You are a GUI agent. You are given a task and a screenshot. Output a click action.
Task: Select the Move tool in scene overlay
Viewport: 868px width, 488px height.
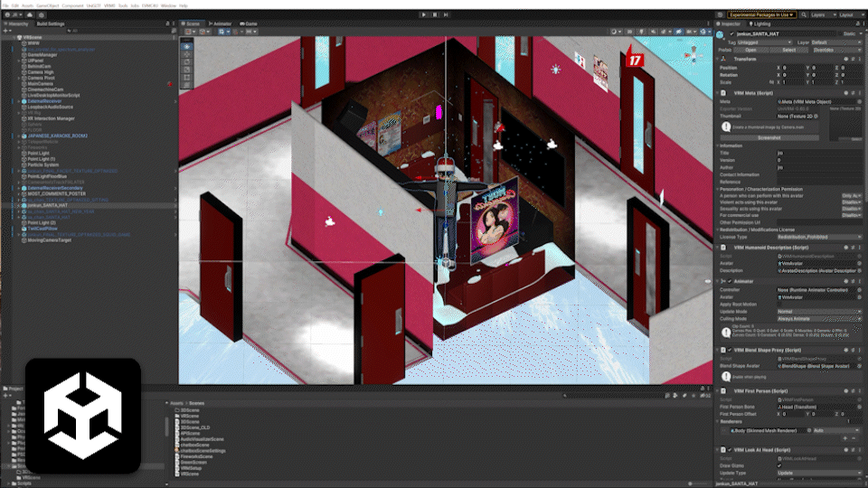[x=187, y=54]
